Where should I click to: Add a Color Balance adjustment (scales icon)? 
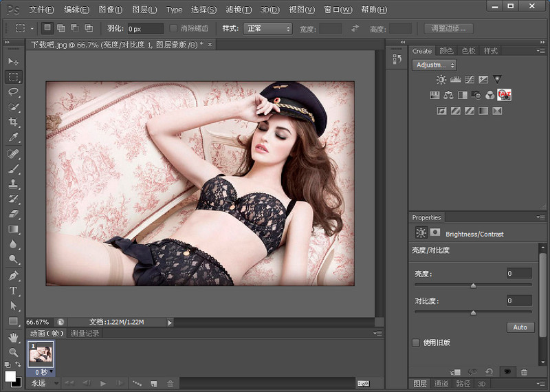tap(448, 95)
